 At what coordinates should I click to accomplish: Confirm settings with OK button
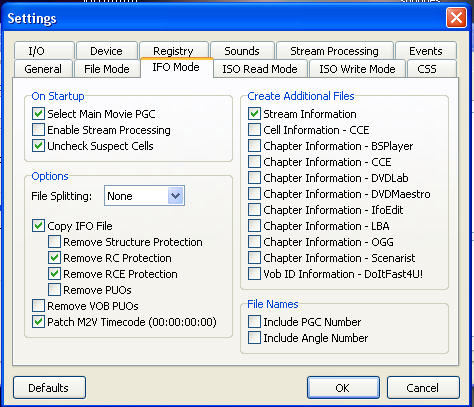point(343,388)
